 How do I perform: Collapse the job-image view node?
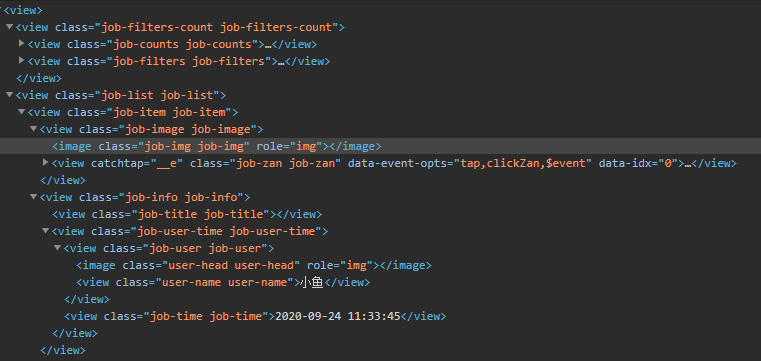(33, 129)
